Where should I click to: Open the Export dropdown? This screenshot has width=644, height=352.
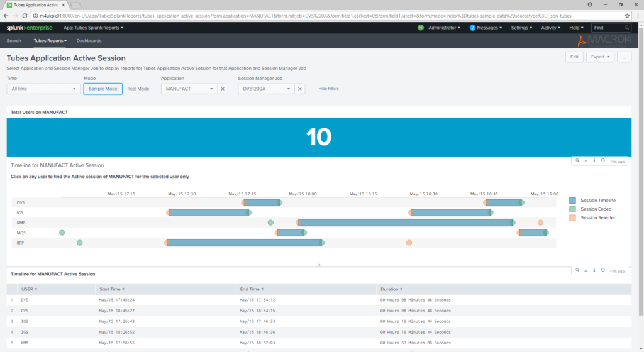pos(599,57)
